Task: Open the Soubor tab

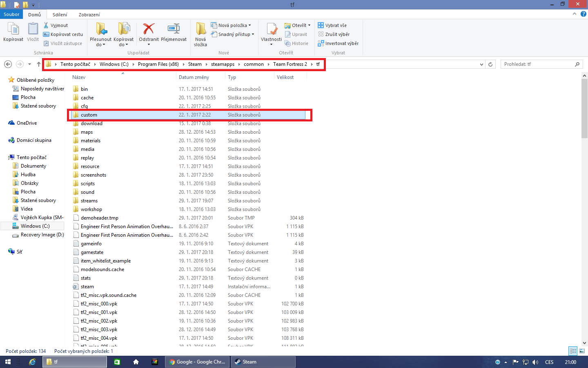Action: click(11, 14)
